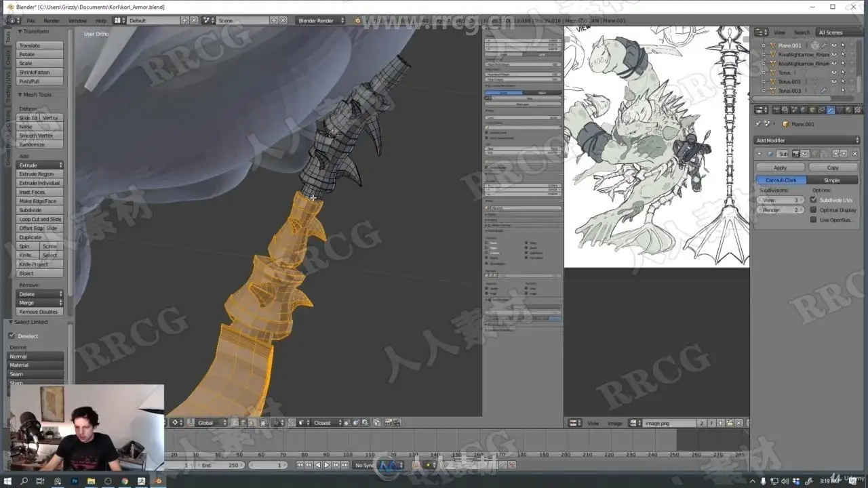Viewport: 868px width, 488px height.
Task: Open the Modifiers wrench tab in Properties
Action: coord(831,110)
